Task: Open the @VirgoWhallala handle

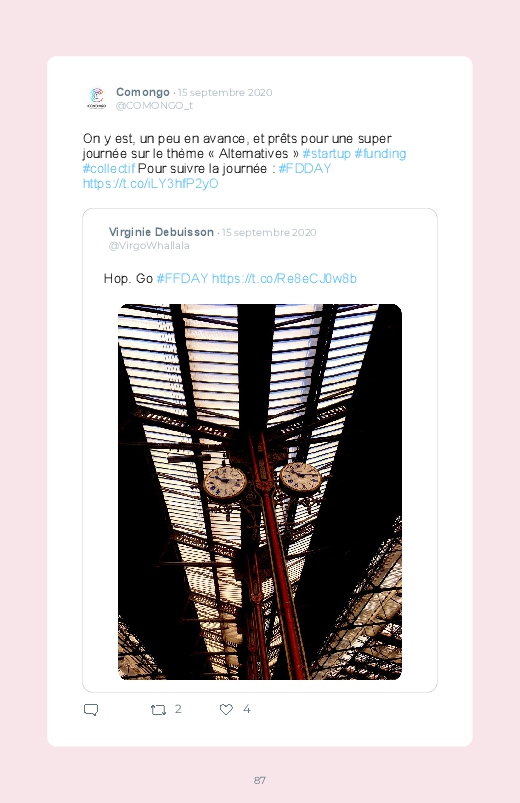Action: pyautogui.click(x=149, y=246)
